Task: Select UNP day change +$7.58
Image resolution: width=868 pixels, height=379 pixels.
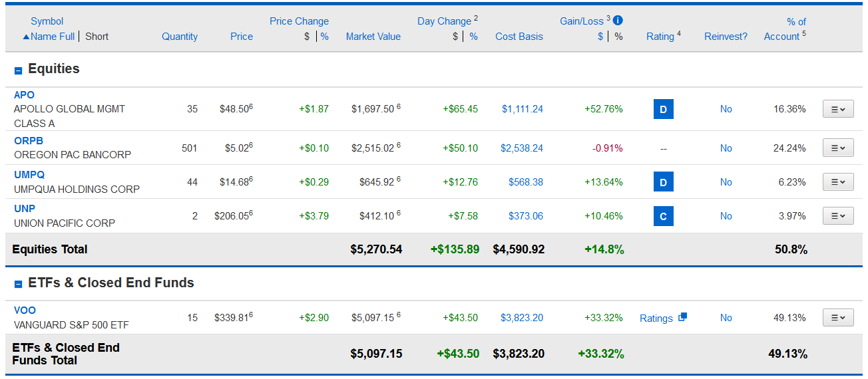Action: point(463,216)
